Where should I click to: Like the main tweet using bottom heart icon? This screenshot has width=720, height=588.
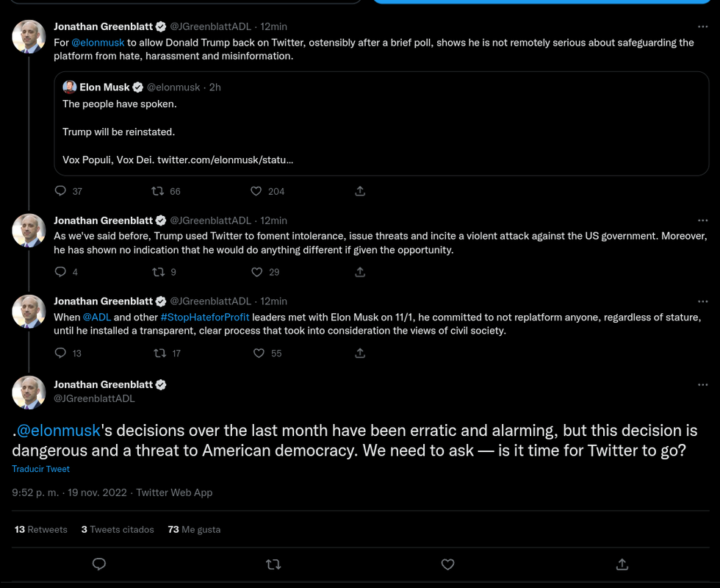pos(447,564)
